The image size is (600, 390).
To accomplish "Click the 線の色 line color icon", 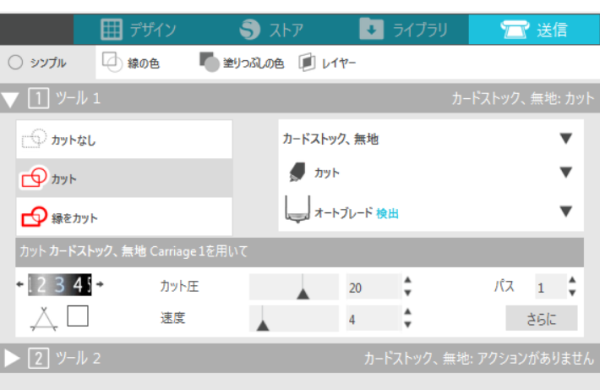I will click(112, 62).
